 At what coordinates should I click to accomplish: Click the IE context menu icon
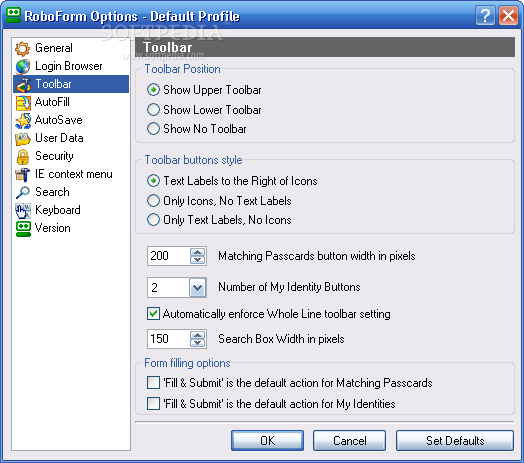tap(22, 175)
